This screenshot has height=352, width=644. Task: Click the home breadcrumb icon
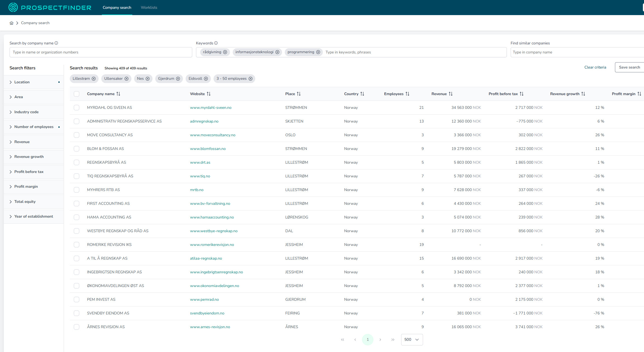12,23
